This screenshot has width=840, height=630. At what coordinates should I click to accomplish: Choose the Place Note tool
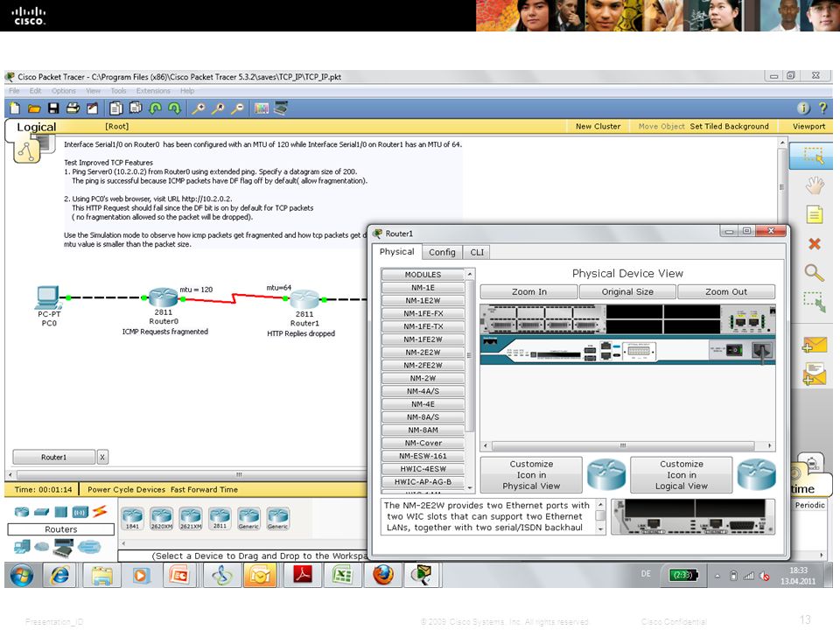point(815,215)
